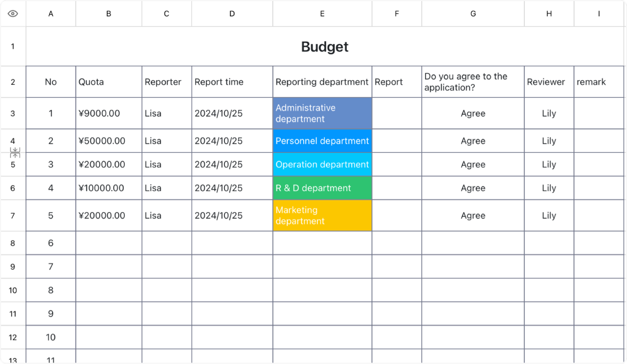Click Lily in the Personnel department row
627x364 pixels.
coord(549,141)
